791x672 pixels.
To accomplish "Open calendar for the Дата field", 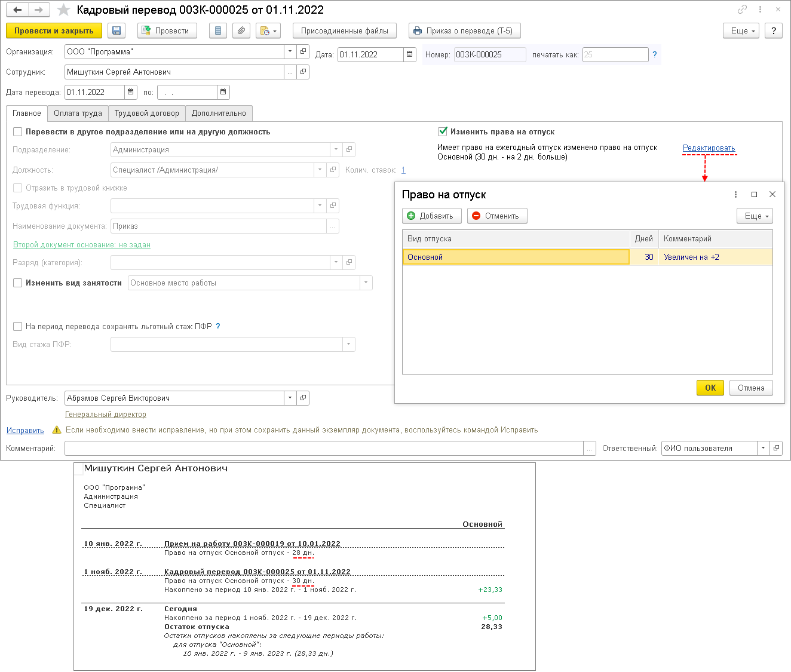I will coord(410,54).
